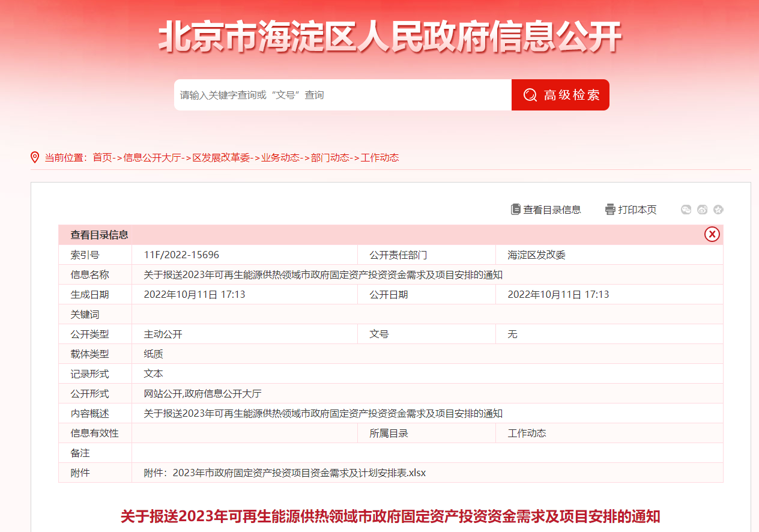
Task: Click the 打印本页 print option
Action: [638, 210]
